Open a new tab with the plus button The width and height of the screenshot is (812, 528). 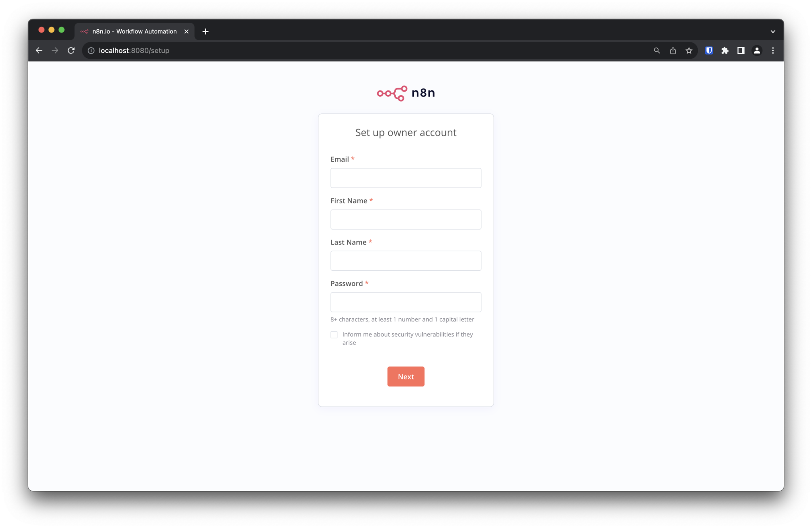tap(205, 31)
